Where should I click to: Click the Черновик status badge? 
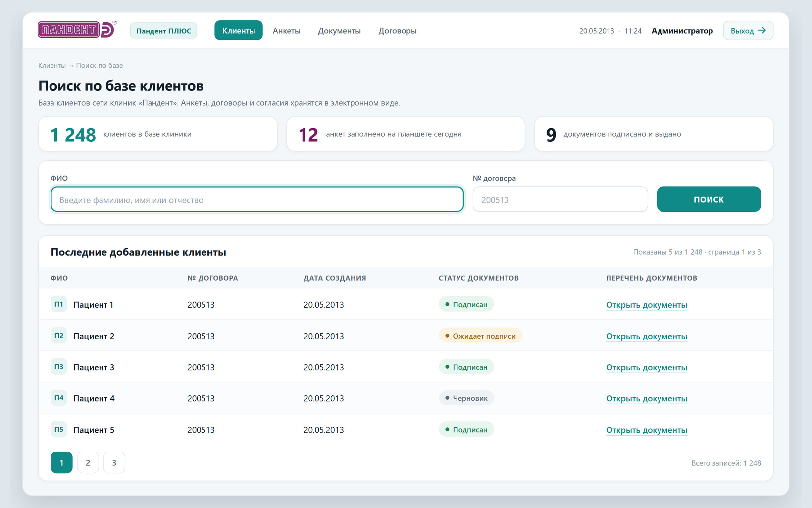pos(466,398)
